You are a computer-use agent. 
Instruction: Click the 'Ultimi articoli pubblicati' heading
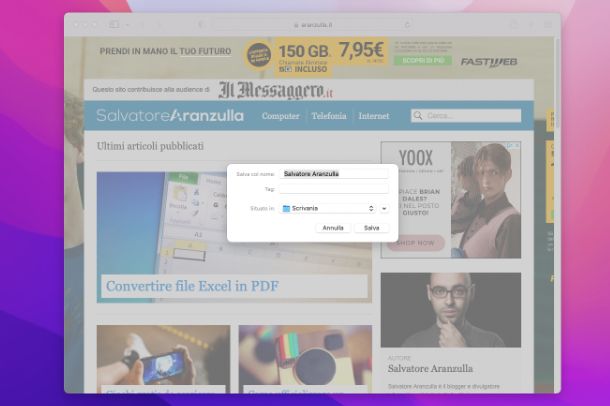pyautogui.click(x=150, y=146)
